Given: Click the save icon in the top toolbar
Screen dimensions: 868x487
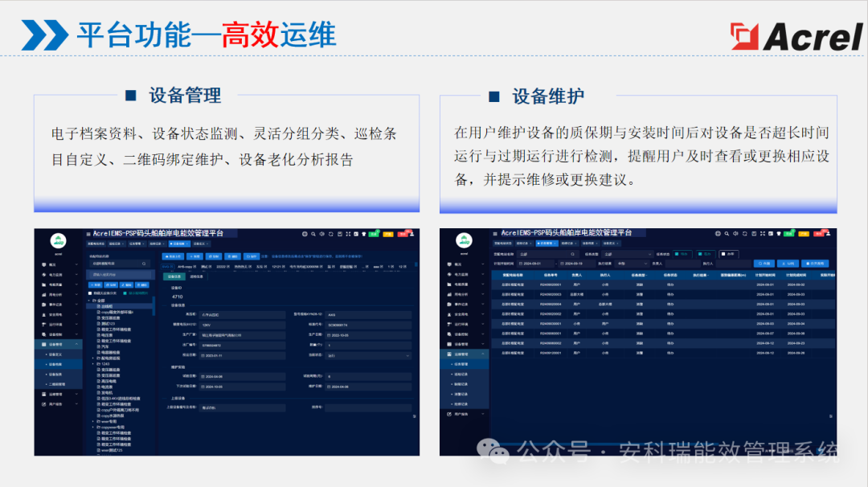Looking at the screenshot, I should click(338, 235).
